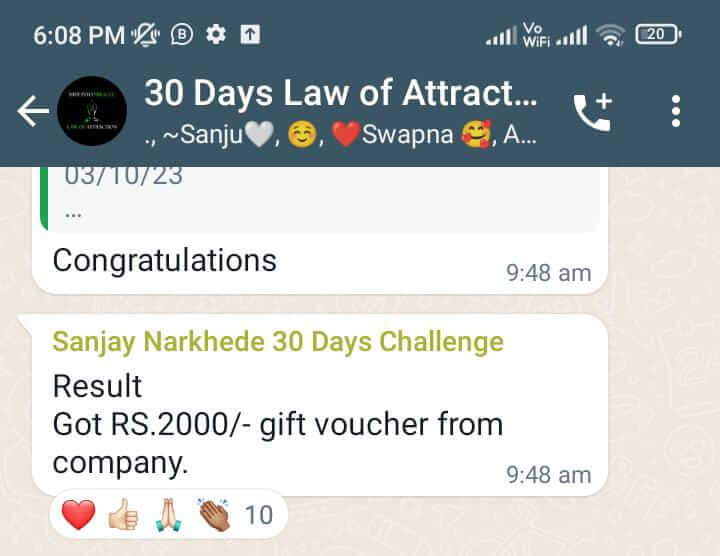Open the group profile picture
The image size is (720, 556).
92,111
